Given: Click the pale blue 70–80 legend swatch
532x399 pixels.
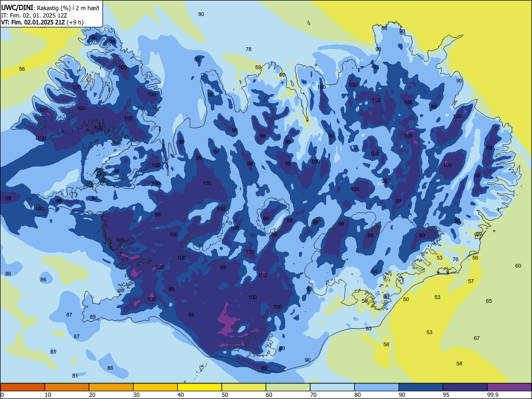Looking at the screenshot, I should [332, 387].
